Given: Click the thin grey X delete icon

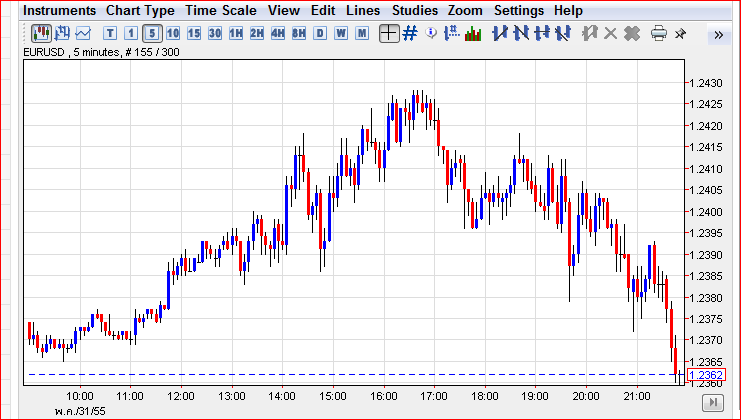Looking at the screenshot, I should point(611,34).
